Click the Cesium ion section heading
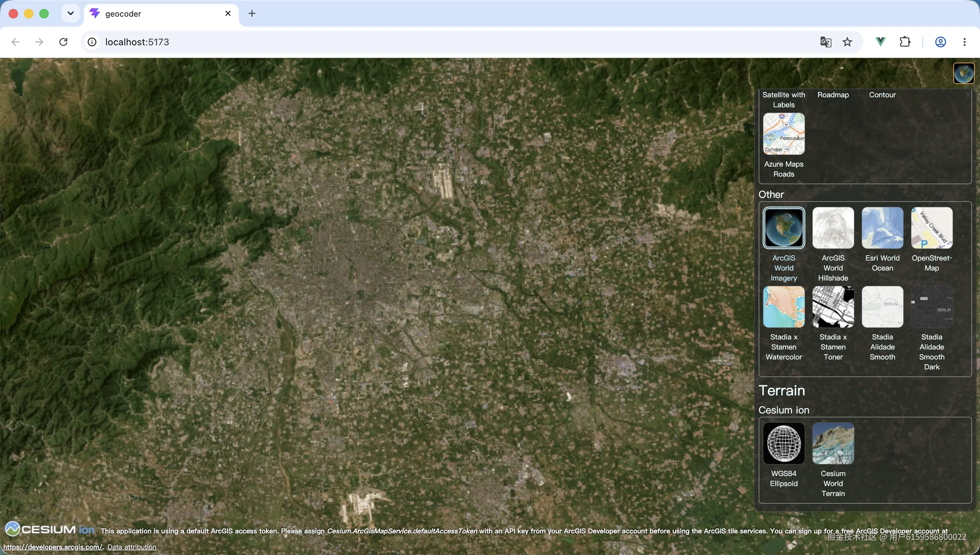The height and width of the screenshot is (555, 980). (784, 410)
